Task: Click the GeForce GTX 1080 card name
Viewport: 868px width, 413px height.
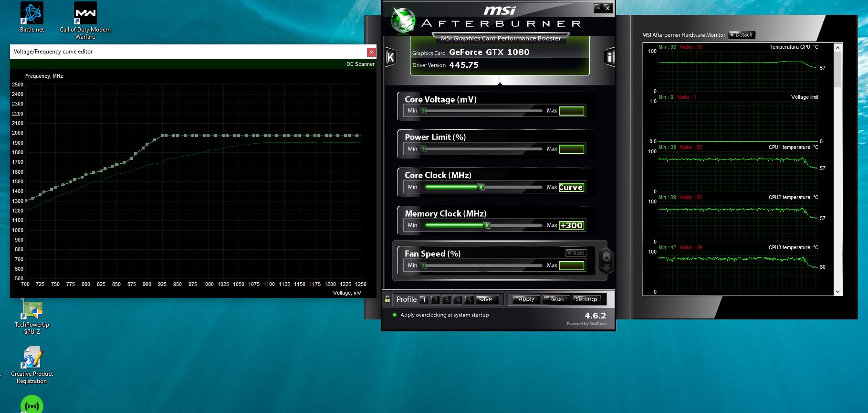Action: point(489,52)
